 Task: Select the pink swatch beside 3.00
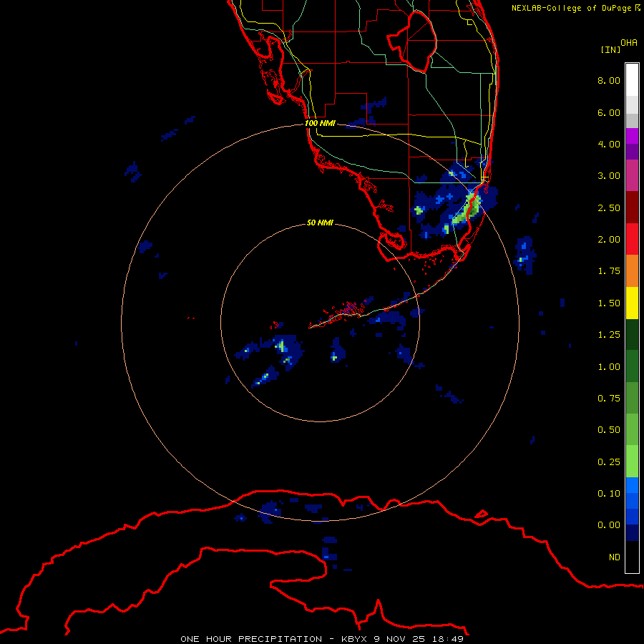[x=632, y=176]
